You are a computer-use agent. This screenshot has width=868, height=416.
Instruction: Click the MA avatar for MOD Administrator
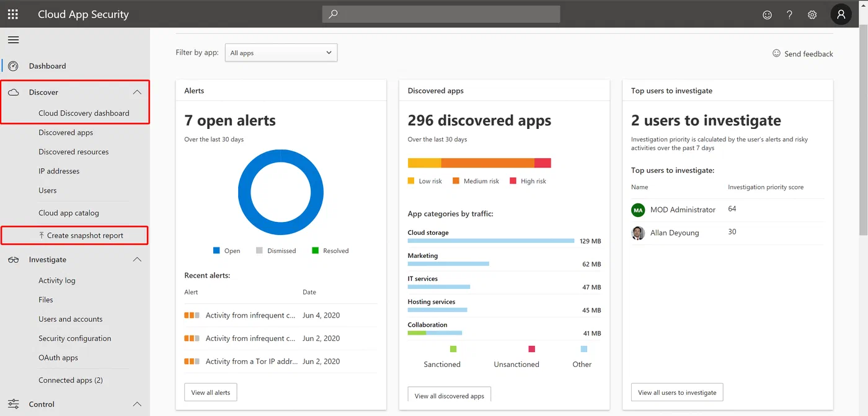[x=638, y=210]
